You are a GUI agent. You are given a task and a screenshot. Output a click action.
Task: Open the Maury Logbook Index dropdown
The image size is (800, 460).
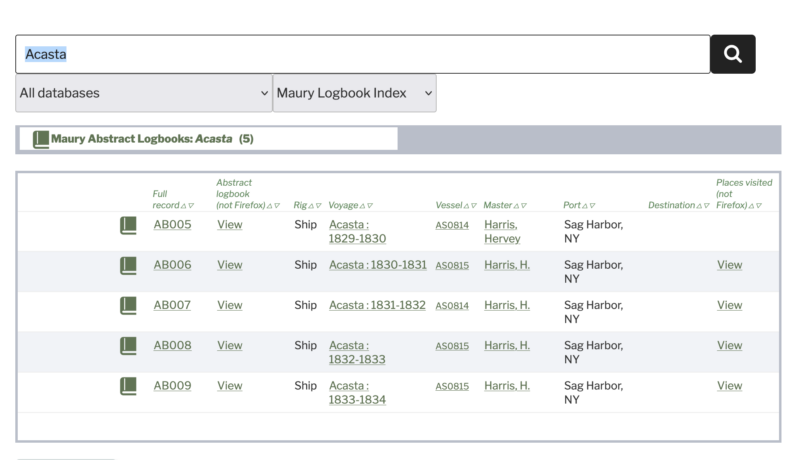click(354, 93)
